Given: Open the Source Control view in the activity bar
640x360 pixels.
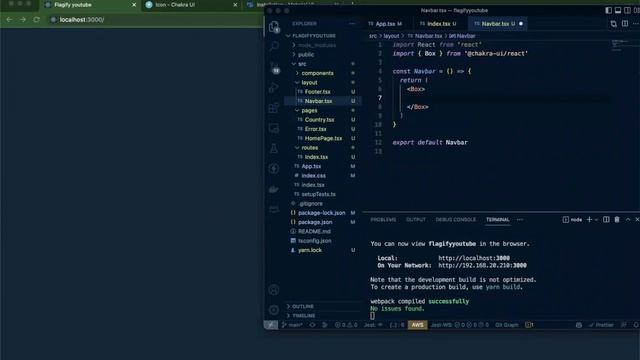Looking at the screenshot, I should [274, 67].
